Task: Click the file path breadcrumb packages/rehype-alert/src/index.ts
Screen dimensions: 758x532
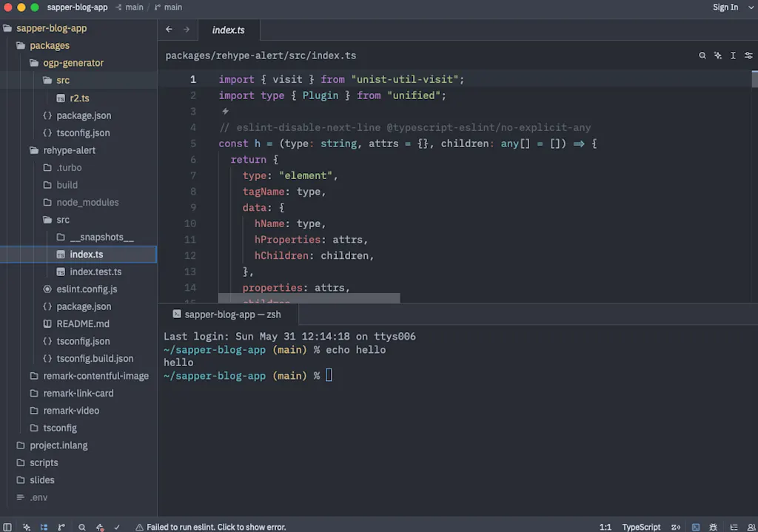Action: 261,55
